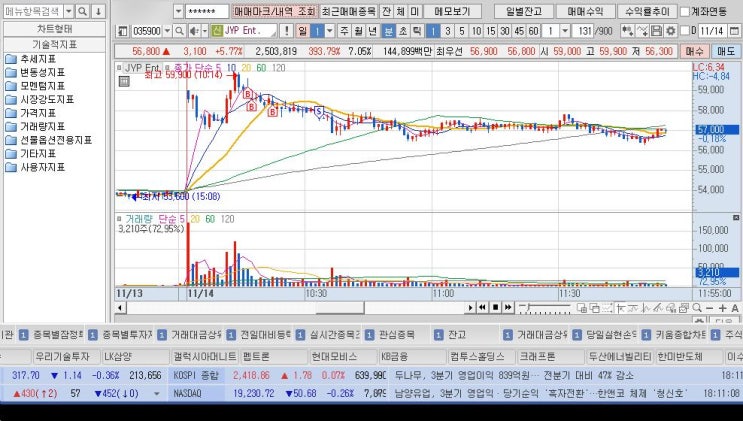Select the 년 yearly chart period
Image resolution: width=743 pixels, height=421 pixels.
pyautogui.click(x=373, y=31)
